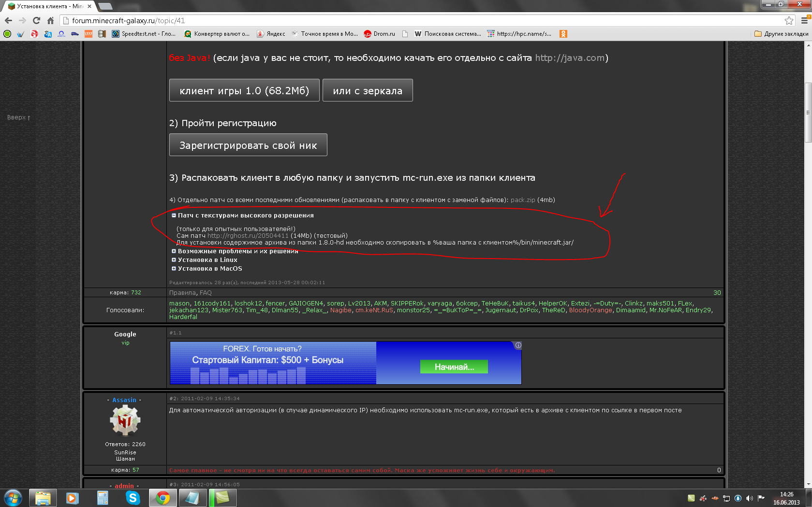Open the Chrome menu button

point(805,20)
